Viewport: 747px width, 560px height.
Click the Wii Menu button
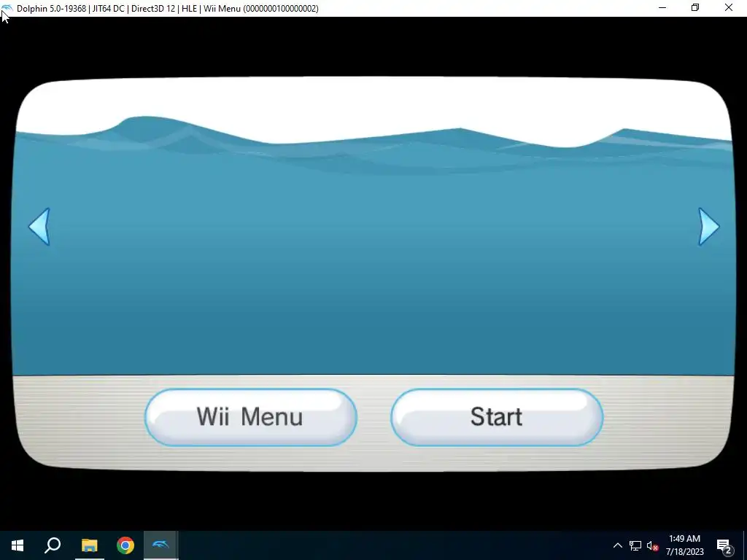(251, 417)
